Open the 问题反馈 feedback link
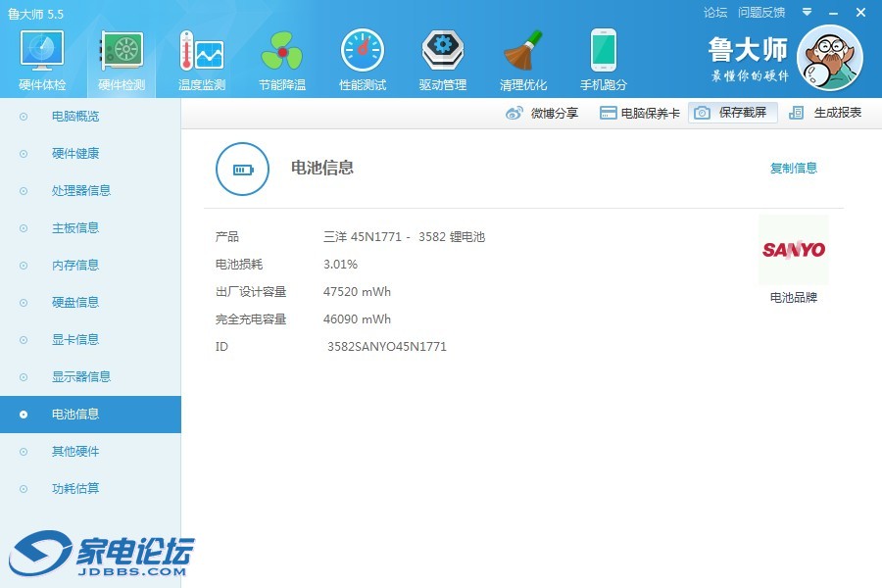The width and height of the screenshot is (882, 588). [761, 13]
